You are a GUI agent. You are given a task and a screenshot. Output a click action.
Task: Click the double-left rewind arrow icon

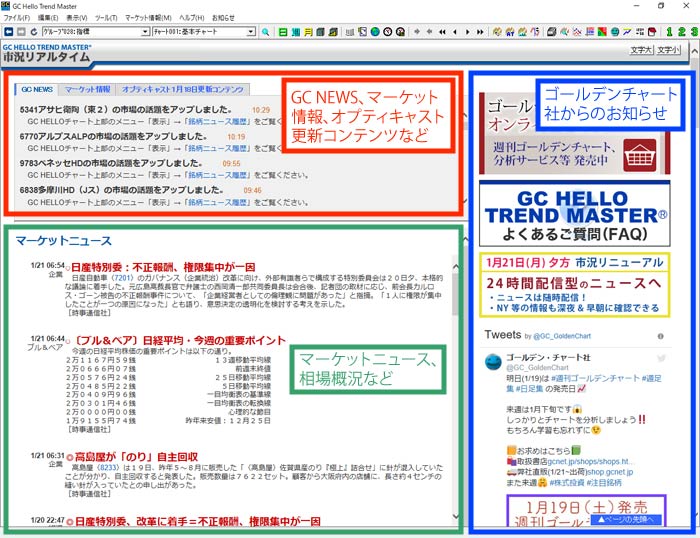[442, 32]
